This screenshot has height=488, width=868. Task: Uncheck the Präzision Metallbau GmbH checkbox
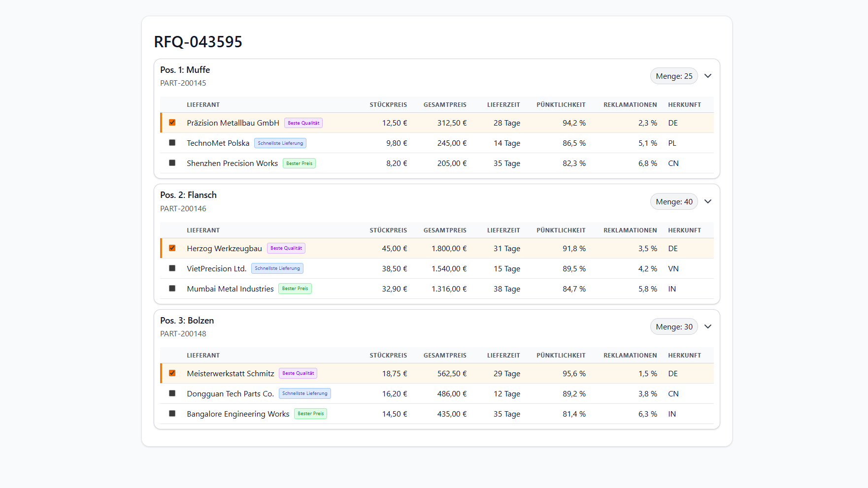172,123
